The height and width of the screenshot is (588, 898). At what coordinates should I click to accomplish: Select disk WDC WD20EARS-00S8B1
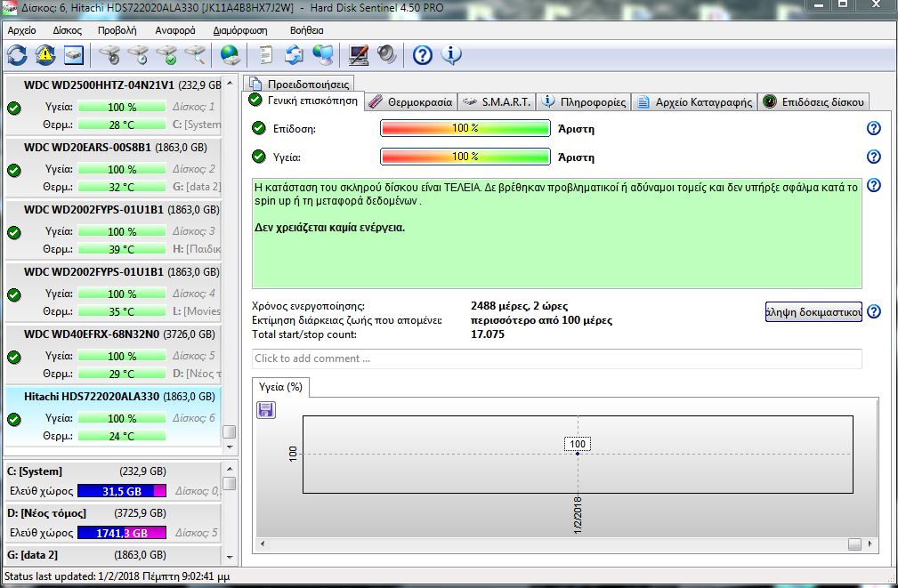tap(113, 167)
